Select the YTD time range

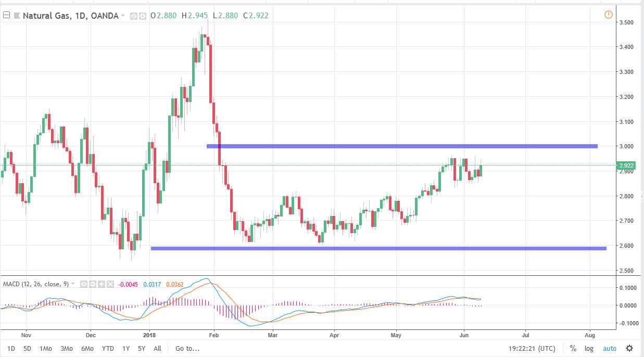108,348
